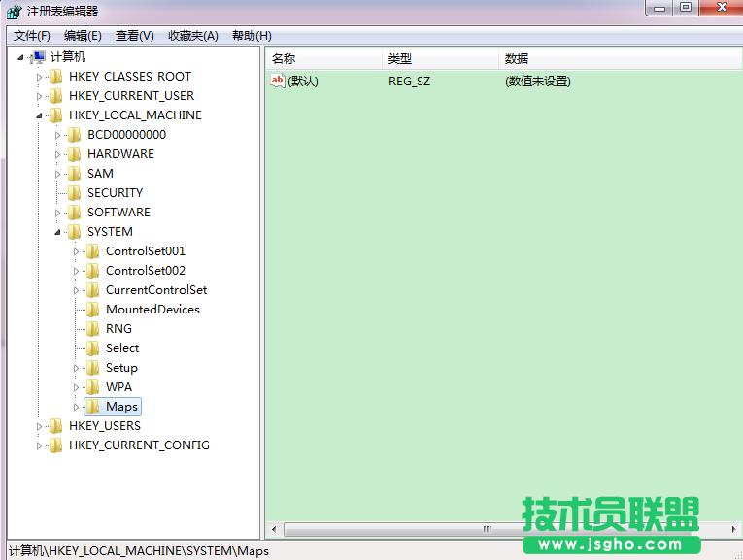Image resolution: width=743 pixels, height=560 pixels.
Task: Click the folder icon next to HARDWARE
Action: coord(75,154)
